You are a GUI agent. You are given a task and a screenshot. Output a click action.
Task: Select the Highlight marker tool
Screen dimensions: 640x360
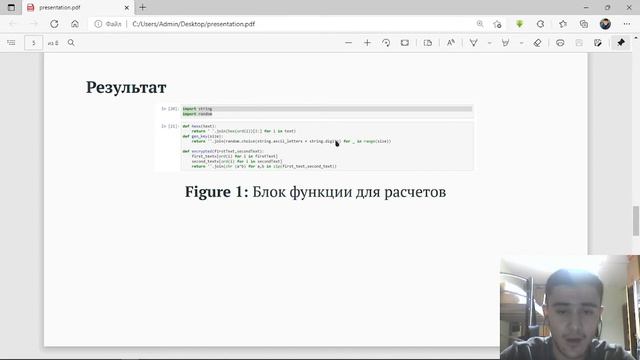[x=505, y=42]
